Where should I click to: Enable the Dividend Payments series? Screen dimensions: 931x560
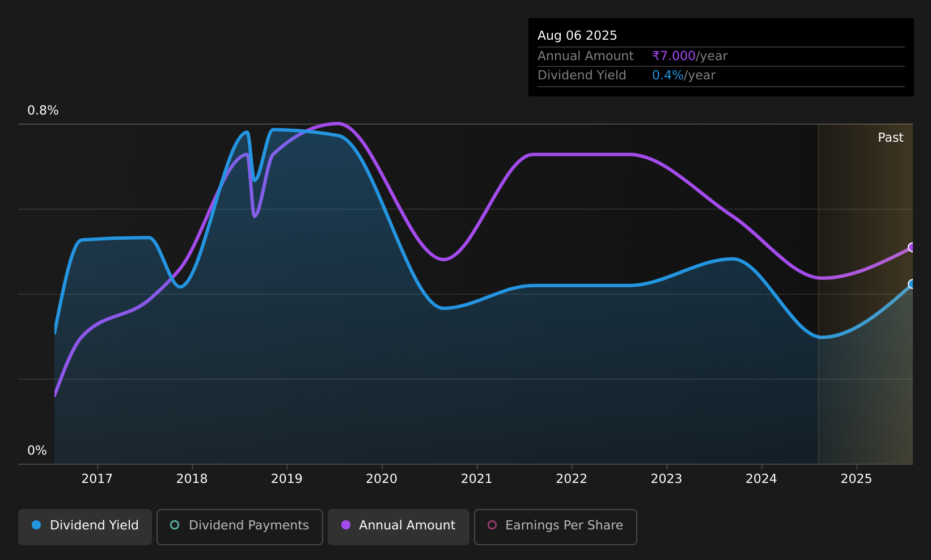(239, 527)
